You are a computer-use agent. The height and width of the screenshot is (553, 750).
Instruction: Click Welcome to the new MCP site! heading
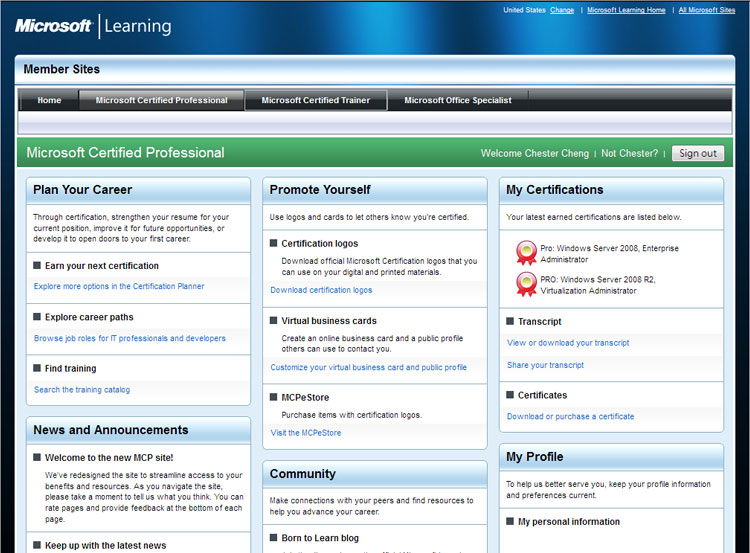[x=109, y=458]
